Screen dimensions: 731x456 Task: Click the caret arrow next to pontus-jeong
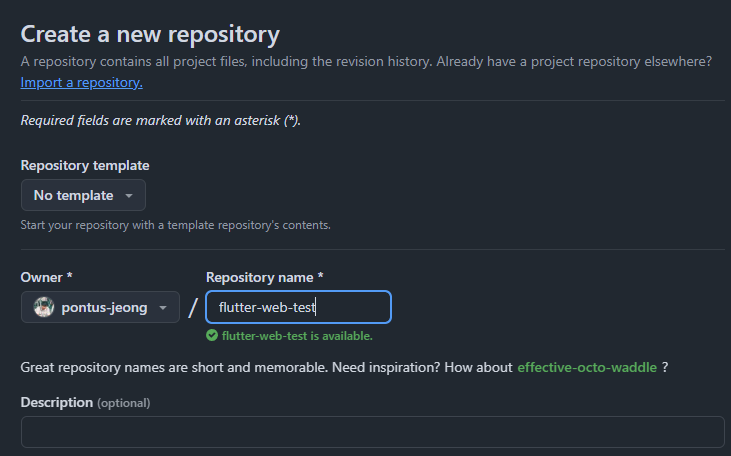pyautogui.click(x=163, y=308)
